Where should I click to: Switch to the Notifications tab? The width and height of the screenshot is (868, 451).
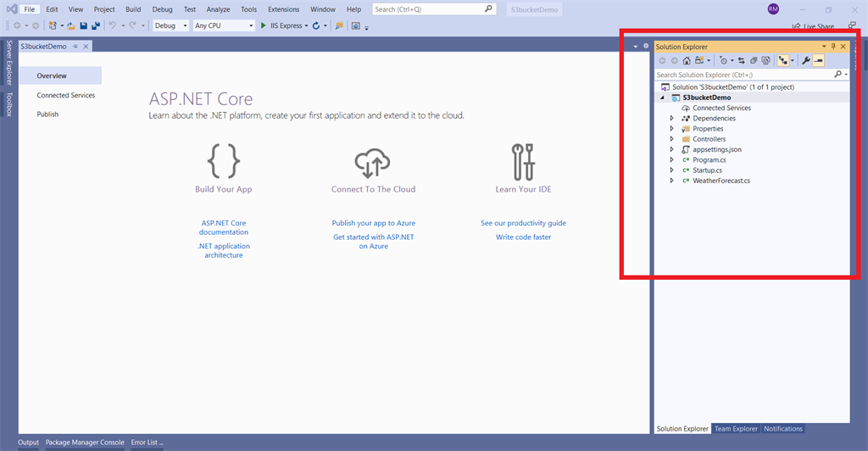(x=782, y=428)
